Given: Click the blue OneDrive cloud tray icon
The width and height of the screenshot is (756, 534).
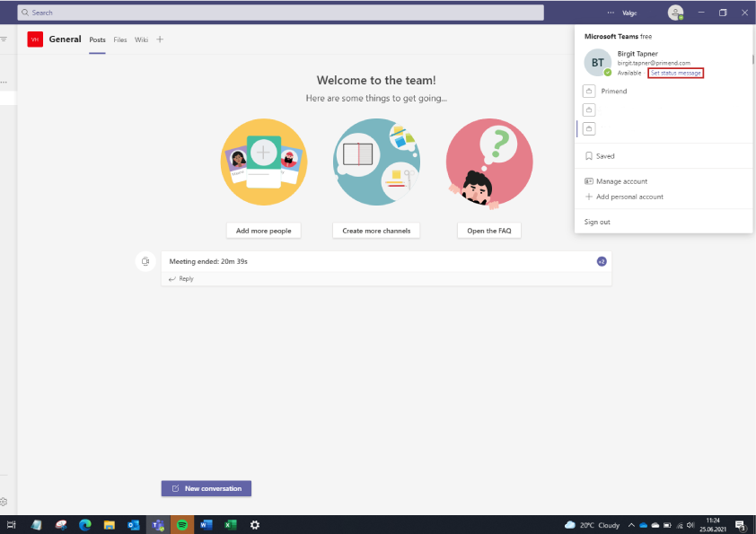Looking at the screenshot, I should coord(643,525).
